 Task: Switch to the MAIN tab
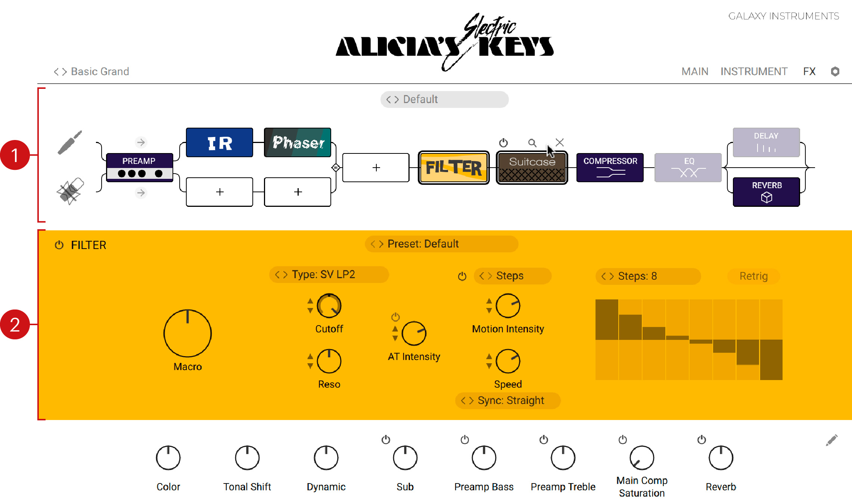tap(696, 71)
